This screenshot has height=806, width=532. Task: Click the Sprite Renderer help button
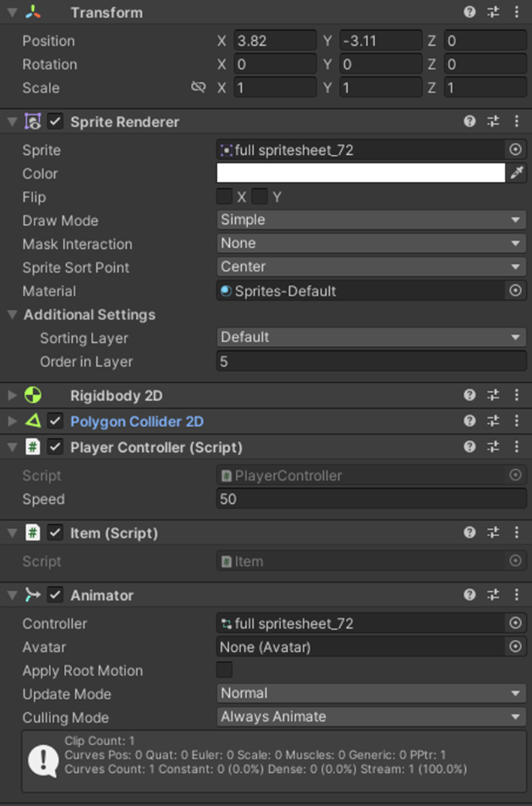pos(470,121)
